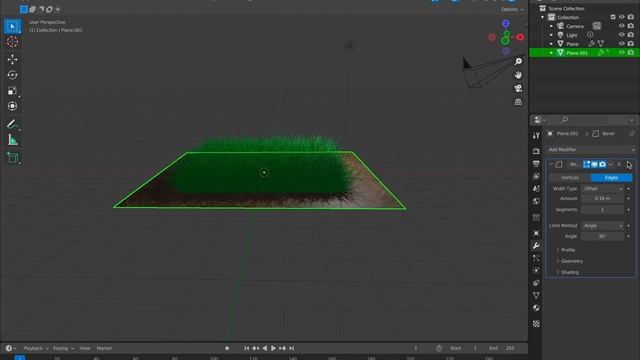Select the Transform tool
The height and width of the screenshot is (360, 640).
pyautogui.click(x=12, y=106)
